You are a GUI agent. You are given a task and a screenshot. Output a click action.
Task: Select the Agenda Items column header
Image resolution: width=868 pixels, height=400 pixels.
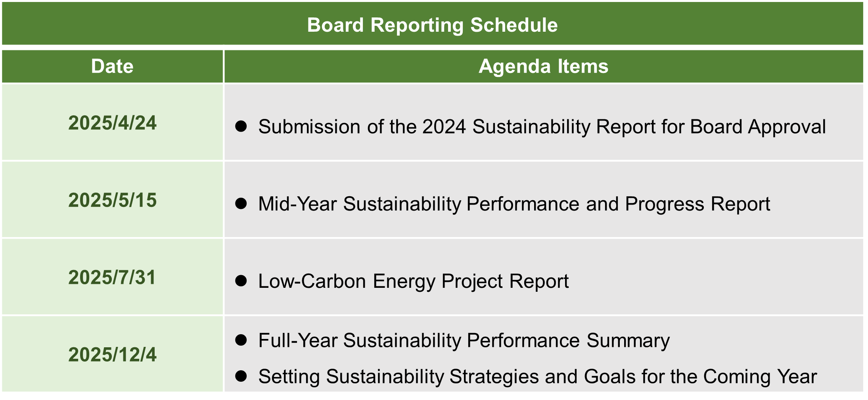(543, 66)
